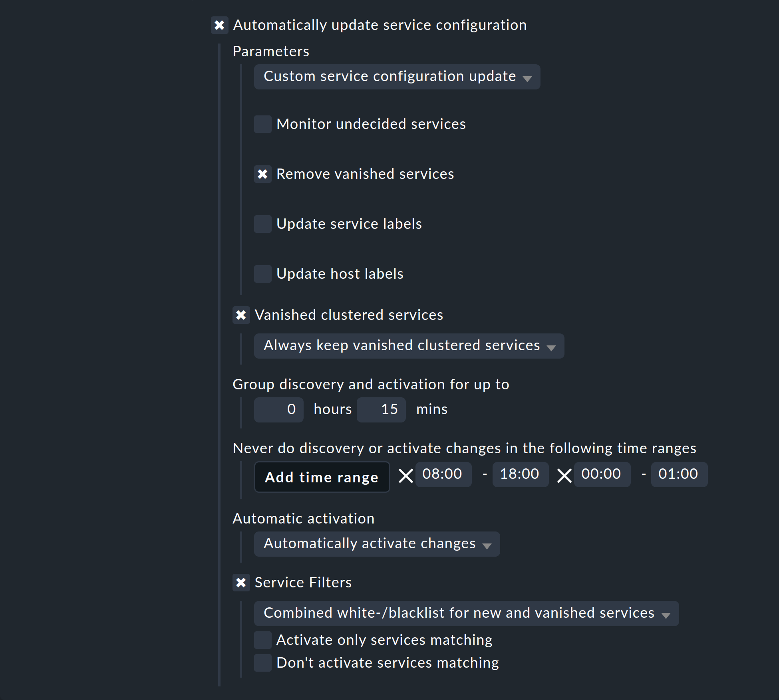Enable Monitor undecided services
779x700 pixels.
click(262, 124)
